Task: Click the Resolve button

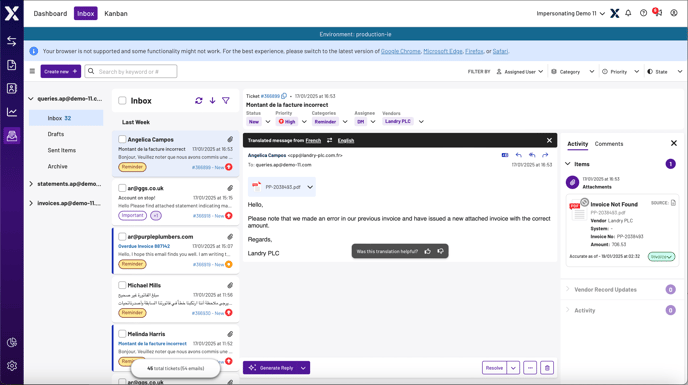Action: tap(494, 368)
